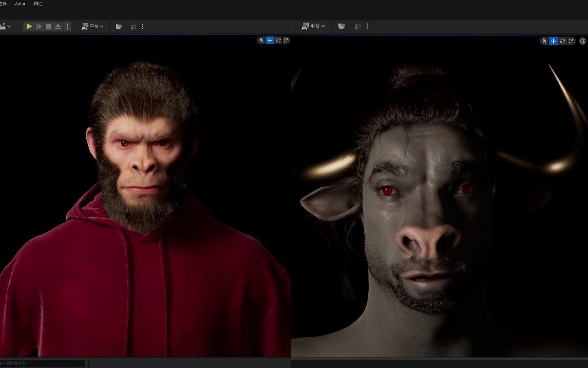The width and height of the screenshot is (588, 368).
Task: Switch to Scale mode in right viewport
Action: pos(571,41)
